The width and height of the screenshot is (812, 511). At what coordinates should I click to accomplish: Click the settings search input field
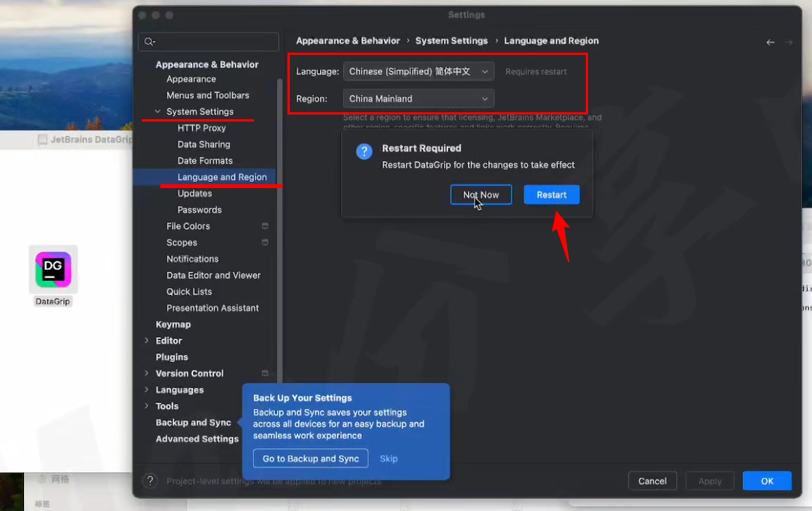click(208, 41)
